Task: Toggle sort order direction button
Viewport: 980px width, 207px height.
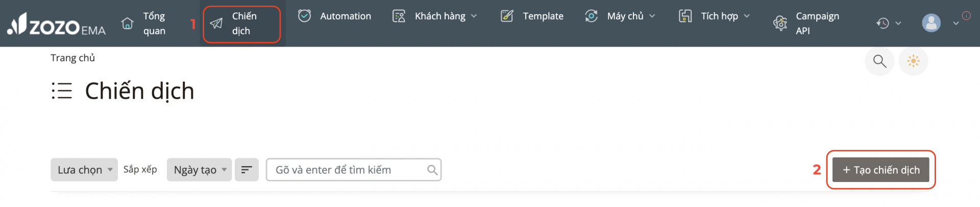Action: click(247, 170)
